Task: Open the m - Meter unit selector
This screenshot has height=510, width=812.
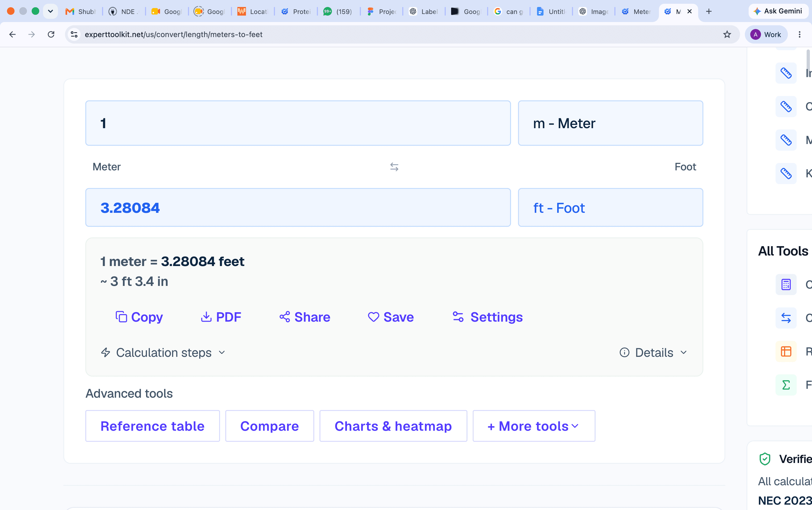Action: [610, 123]
